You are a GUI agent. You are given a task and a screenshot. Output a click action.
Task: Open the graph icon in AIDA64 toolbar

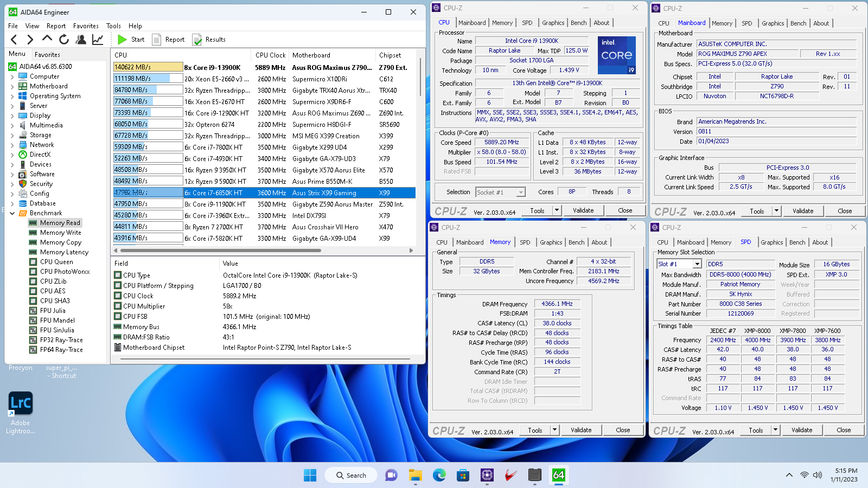(x=98, y=40)
